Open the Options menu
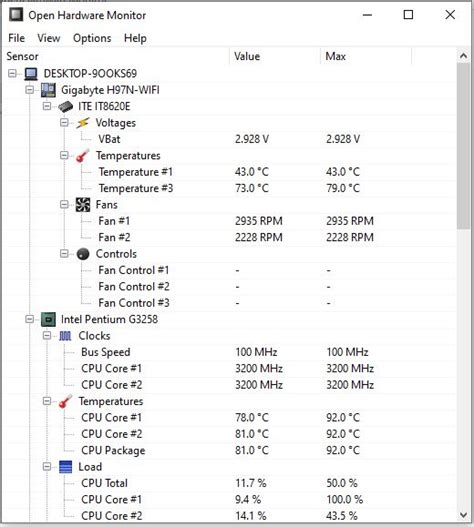The width and height of the screenshot is (474, 527). point(92,38)
